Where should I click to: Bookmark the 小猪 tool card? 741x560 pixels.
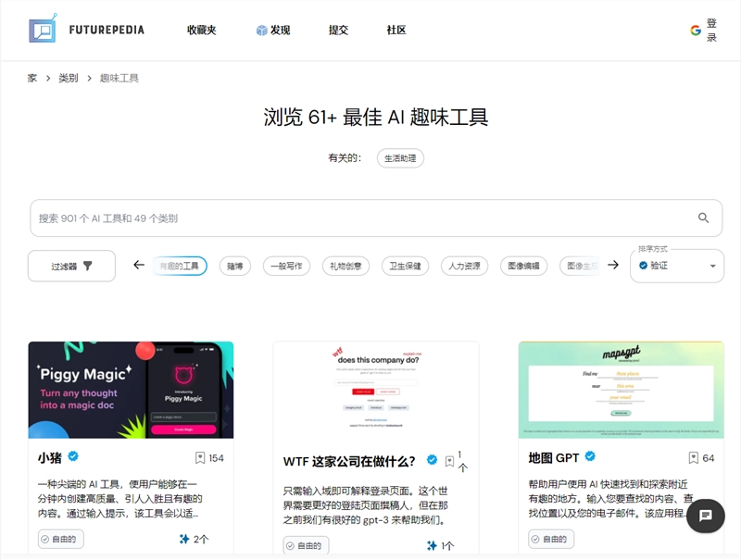click(x=200, y=458)
